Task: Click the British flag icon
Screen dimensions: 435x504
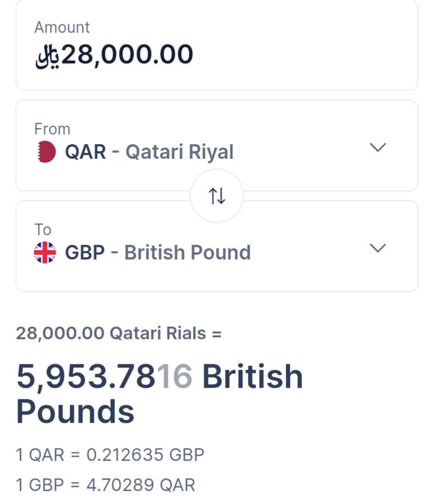Action: point(45,253)
